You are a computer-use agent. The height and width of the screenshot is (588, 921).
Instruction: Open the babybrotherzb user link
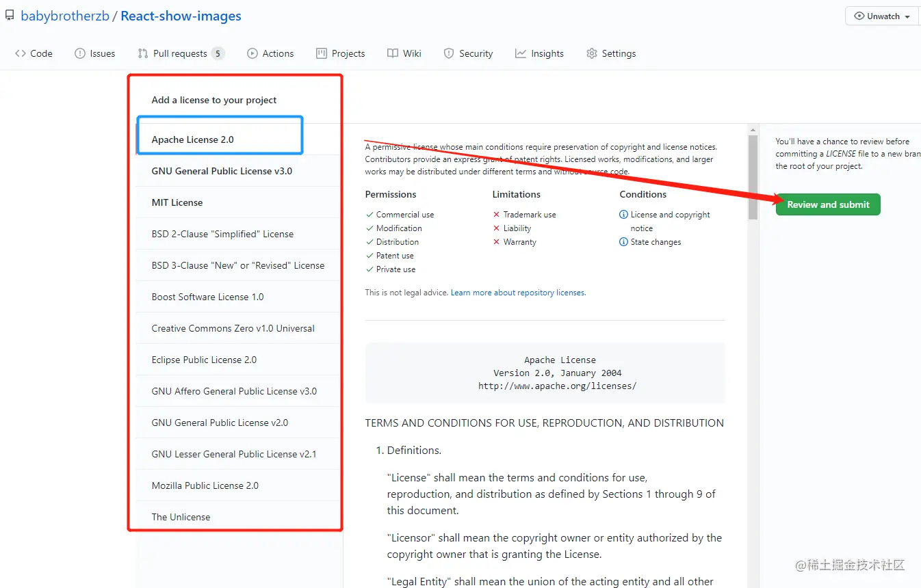point(65,16)
